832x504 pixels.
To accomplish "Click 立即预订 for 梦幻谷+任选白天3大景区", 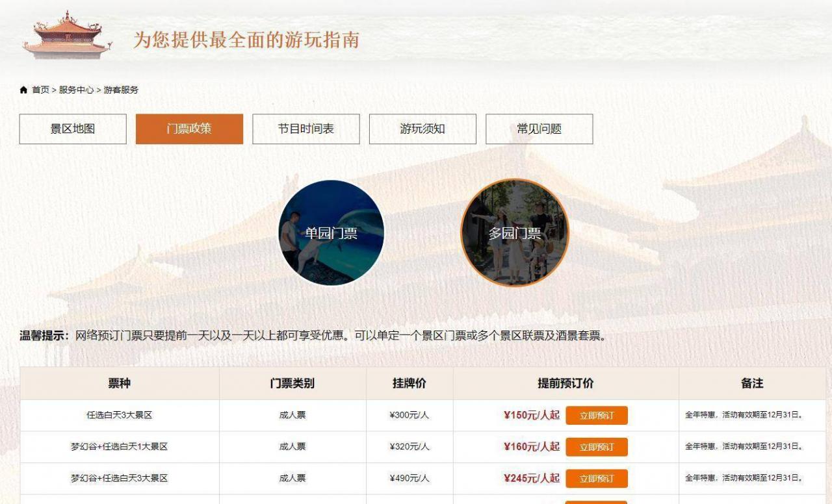I will point(596,478).
